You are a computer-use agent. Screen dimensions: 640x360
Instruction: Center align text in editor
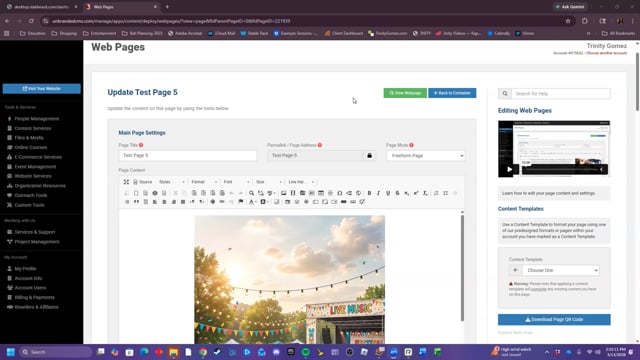[x=164, y=202]
